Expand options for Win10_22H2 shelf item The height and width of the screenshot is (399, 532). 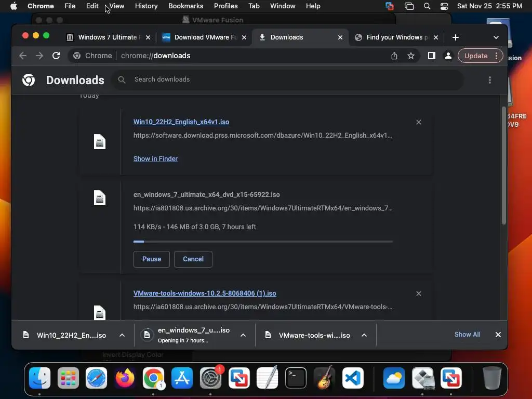[122, 335]
